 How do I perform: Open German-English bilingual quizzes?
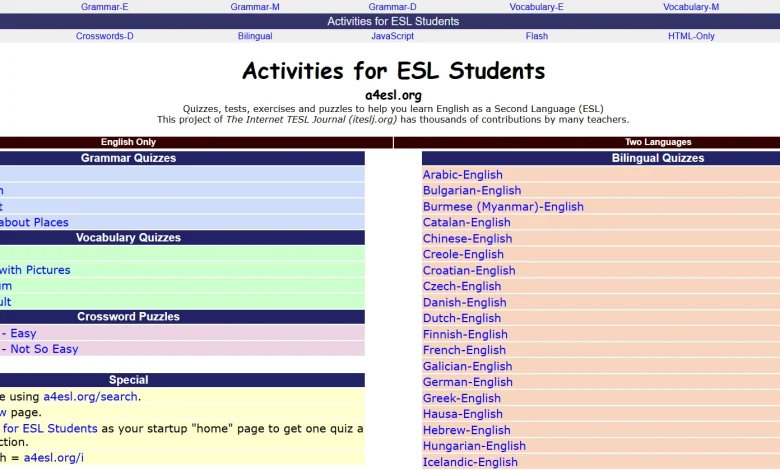[468, 382]
